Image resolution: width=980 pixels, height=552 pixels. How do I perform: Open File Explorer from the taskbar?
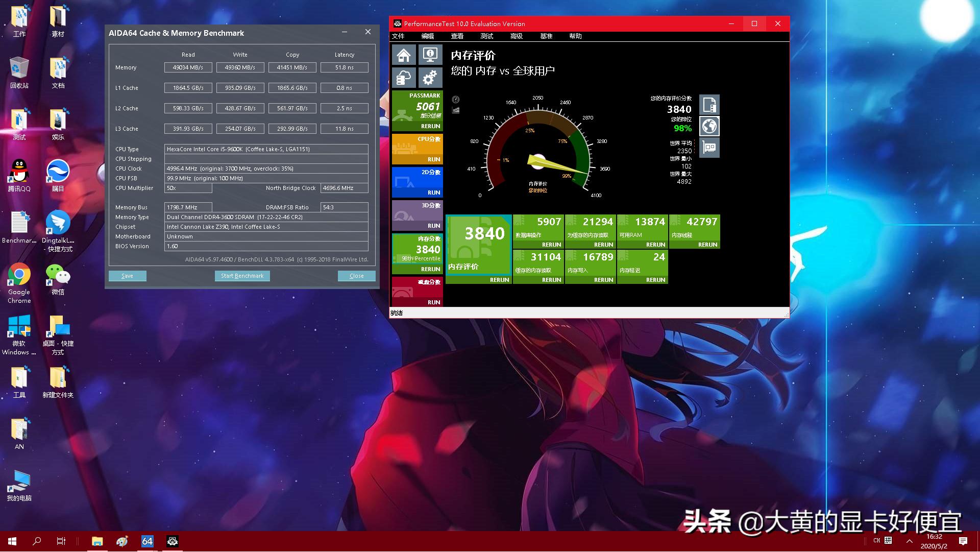click(96, 541)
